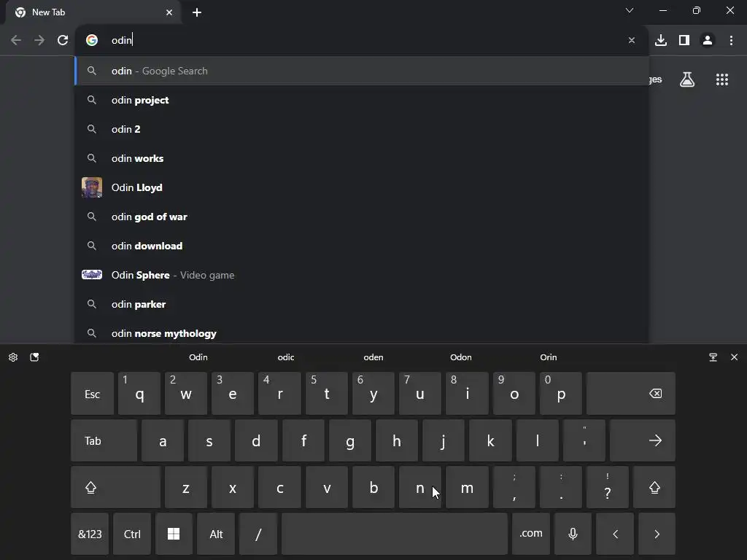Open Search Labs flask icon
747x560 pixels.
tap(687, 79)
